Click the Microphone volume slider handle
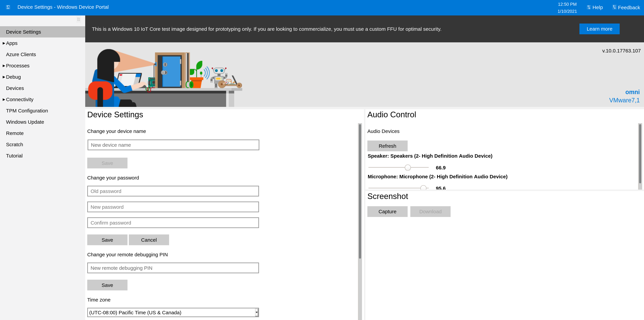The height and width of the screenshot is (320, 644). click(x=423, y=188)
